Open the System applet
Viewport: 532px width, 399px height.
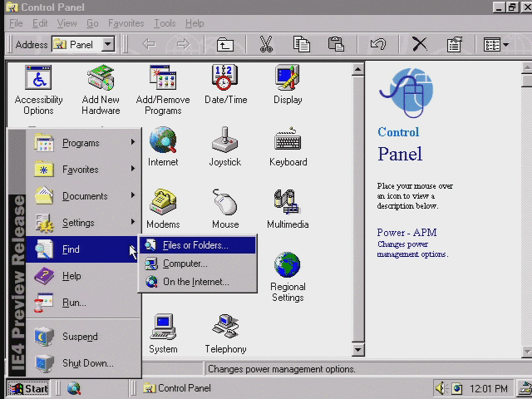click(163, 334)
